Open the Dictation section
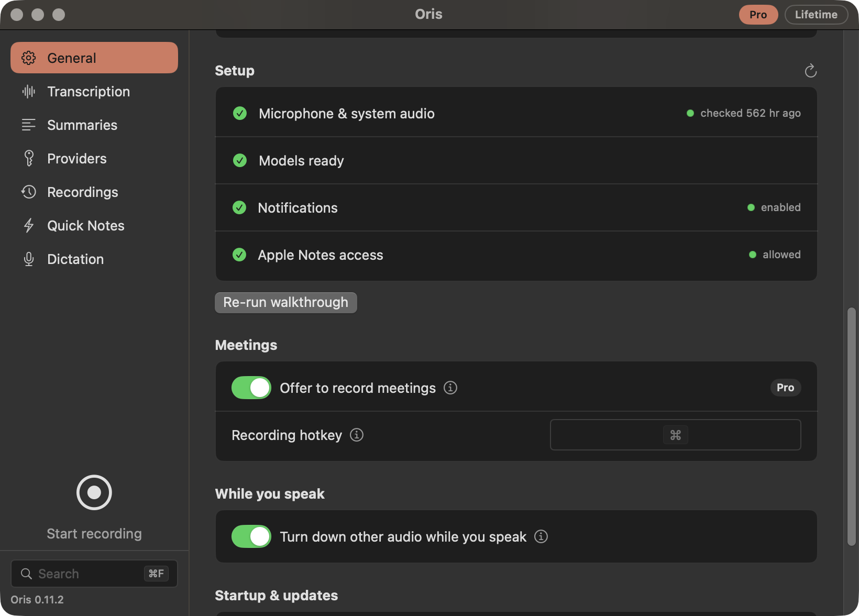The image size is (859, 616). 94,259
